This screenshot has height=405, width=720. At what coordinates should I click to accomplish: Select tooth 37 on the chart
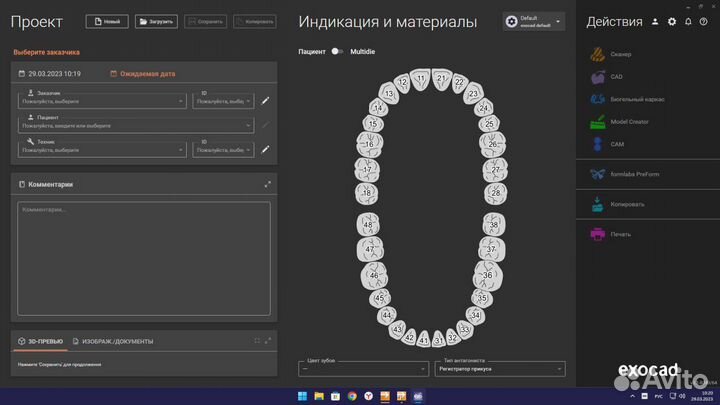[x=491, y=249]
